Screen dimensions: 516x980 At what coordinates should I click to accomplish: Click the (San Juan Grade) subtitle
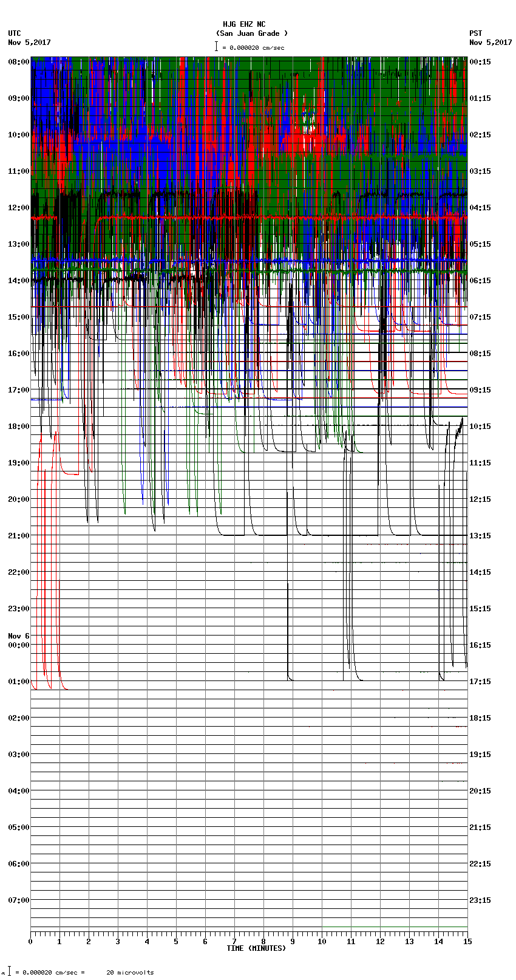[252, 33]
